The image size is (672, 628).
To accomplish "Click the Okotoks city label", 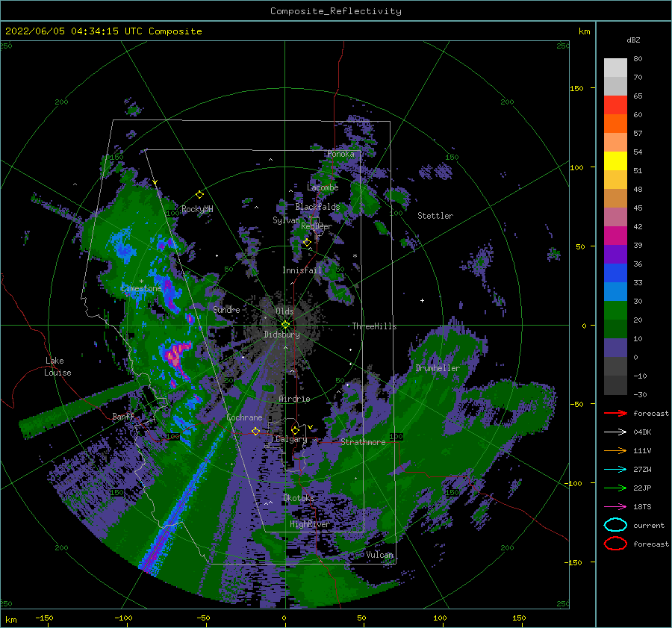I will pyautogui.click(x=299, y=497).
